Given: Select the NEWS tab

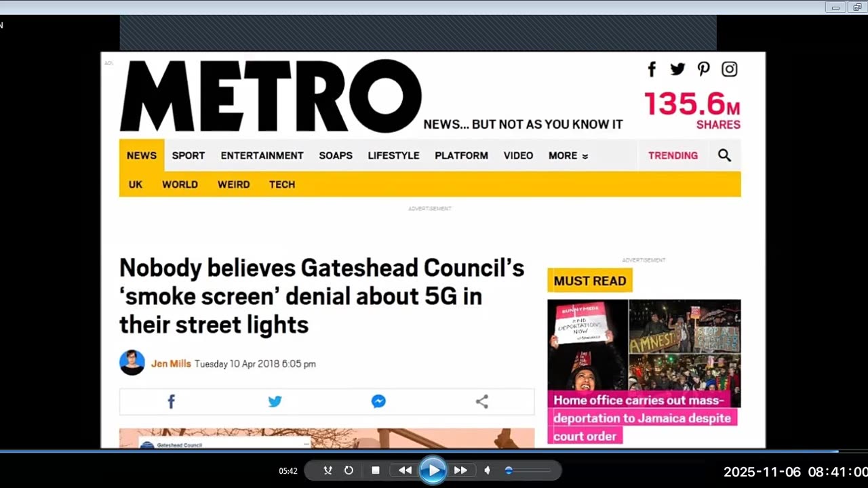Looking at the screenshot, I should pos(142,155).
